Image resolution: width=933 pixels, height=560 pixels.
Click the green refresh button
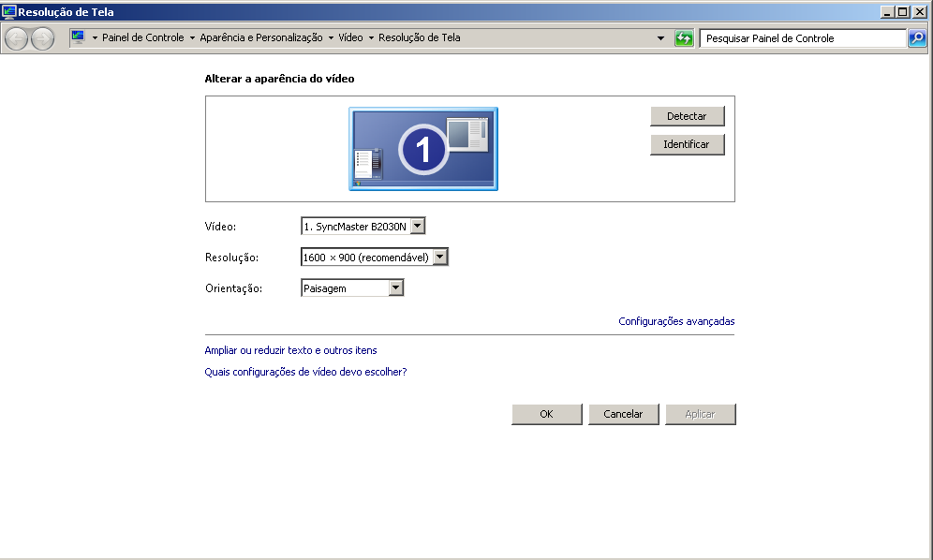684,38
